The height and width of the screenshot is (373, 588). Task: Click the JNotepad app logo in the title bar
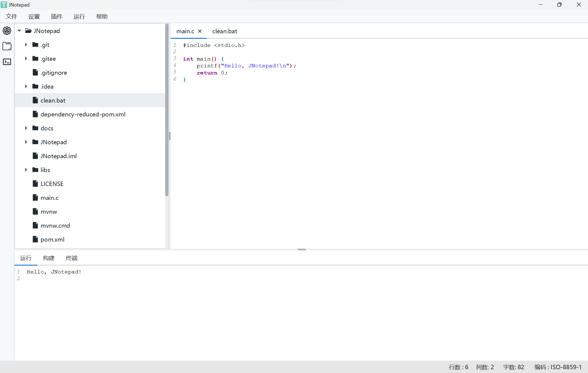(x=4, y=5)
